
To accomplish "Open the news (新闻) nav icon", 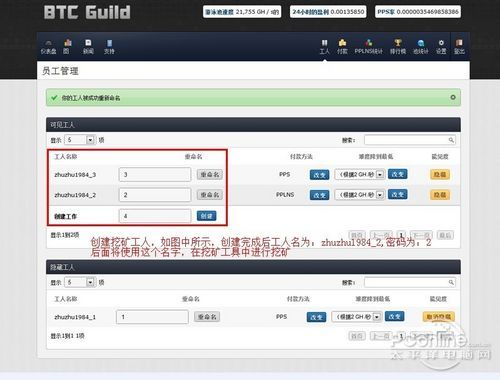I will pyautogui.click(x=88, y=47).
